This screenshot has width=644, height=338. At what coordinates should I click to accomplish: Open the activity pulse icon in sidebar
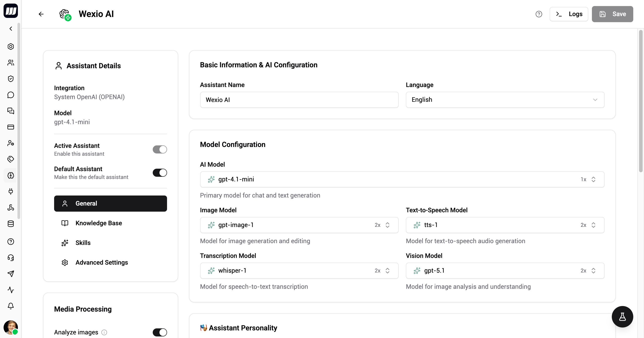(x=11, y=290)
